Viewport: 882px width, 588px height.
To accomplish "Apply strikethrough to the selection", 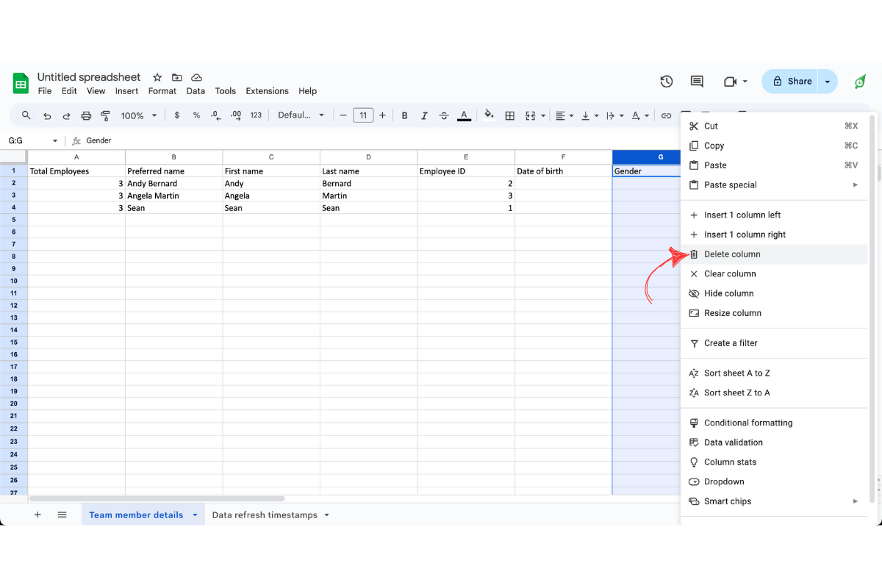I will (x=444, y=115).
